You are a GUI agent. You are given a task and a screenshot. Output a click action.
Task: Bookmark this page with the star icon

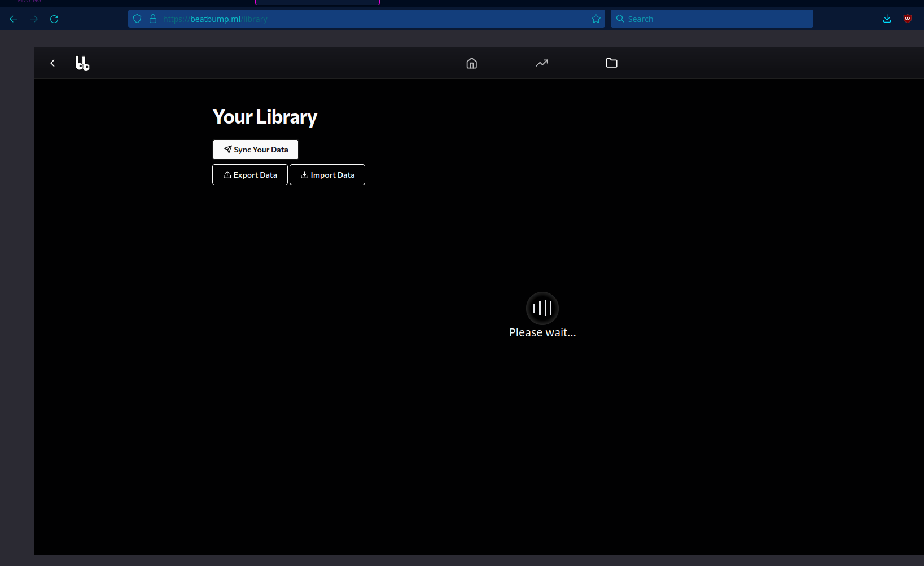596,19
